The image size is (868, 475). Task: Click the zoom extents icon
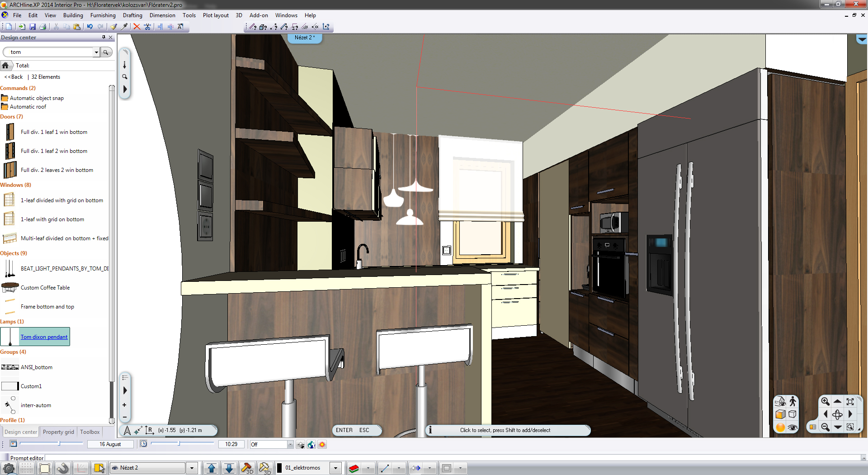(850, 401)
